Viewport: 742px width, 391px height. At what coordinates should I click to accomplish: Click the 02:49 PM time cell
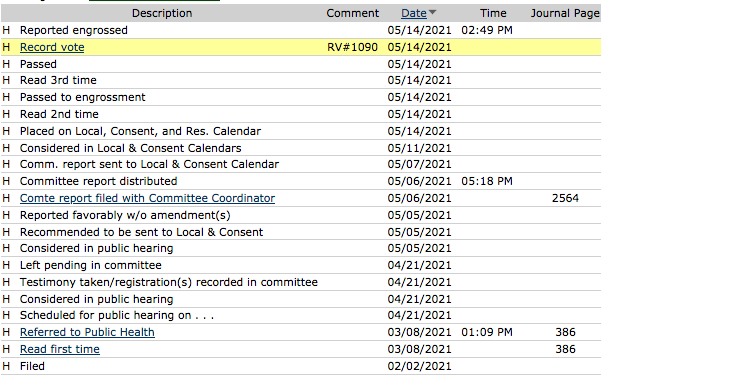pos(487,30)
